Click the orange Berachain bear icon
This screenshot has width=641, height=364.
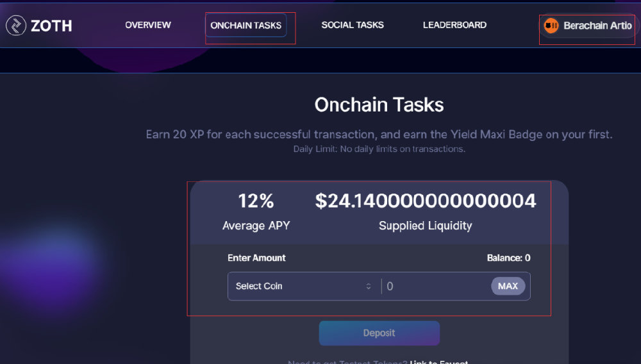[551, 26]
